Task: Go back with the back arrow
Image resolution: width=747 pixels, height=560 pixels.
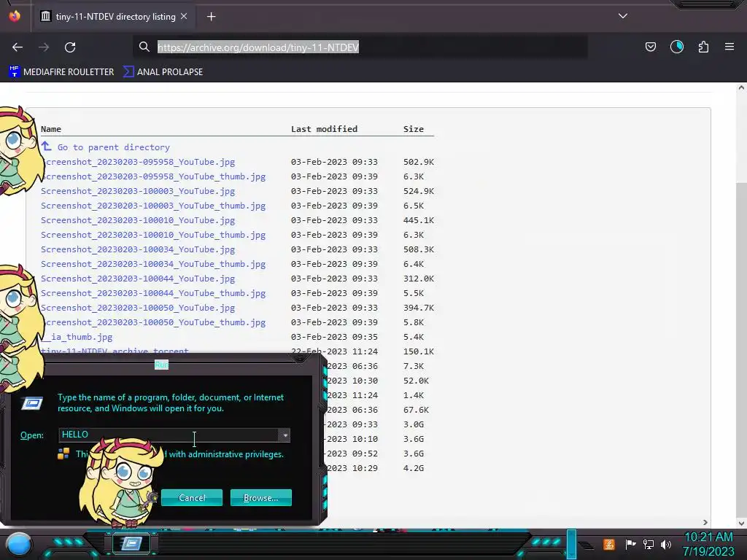Action: click(x=18, y=47)
